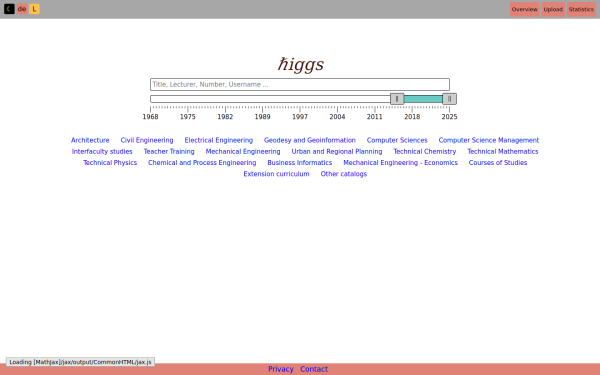This screenshot has height=375, width=600.
Task: Open the Technical Mathematics catalog
Action: coord(503,152)
